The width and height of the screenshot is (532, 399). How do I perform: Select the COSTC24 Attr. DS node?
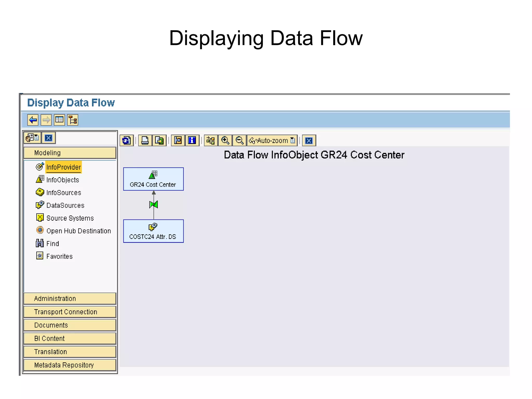tap(154, 231)
